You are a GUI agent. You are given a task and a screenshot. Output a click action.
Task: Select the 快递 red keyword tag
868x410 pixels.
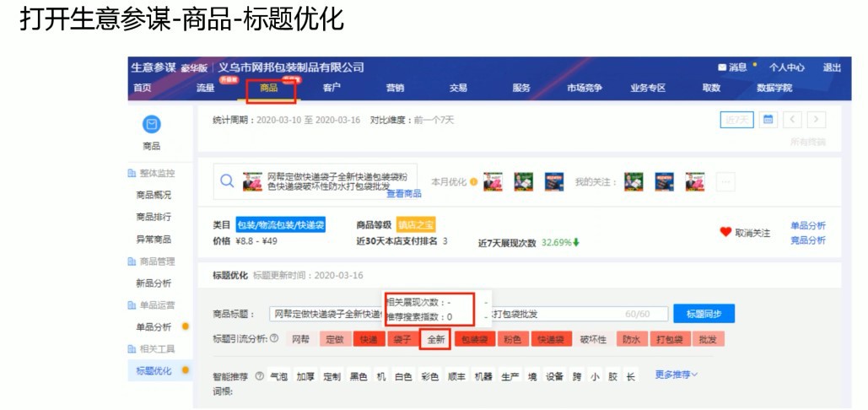(368, 339)
